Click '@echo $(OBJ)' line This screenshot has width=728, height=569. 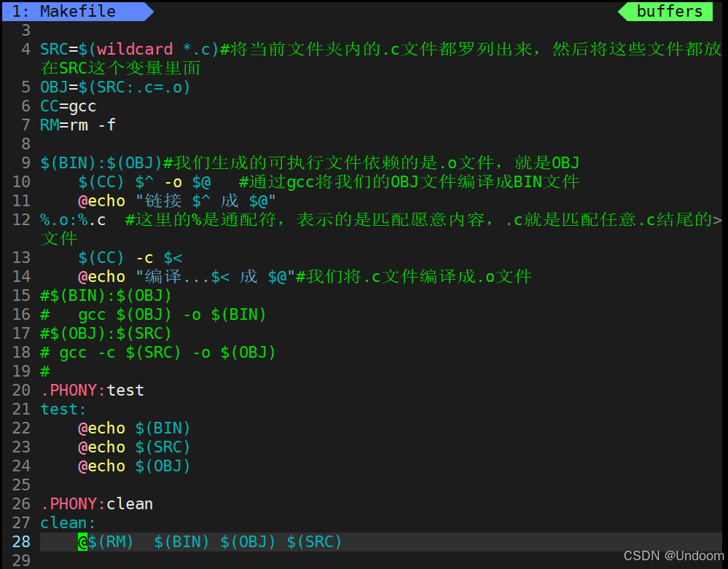coord(134,466)
